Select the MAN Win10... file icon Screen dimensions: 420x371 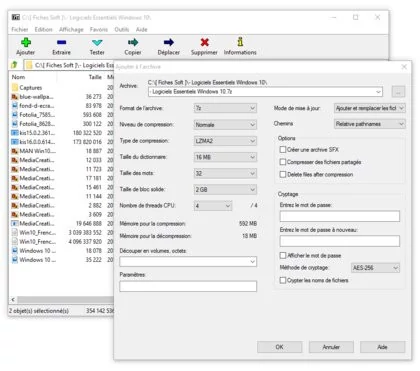15,151
